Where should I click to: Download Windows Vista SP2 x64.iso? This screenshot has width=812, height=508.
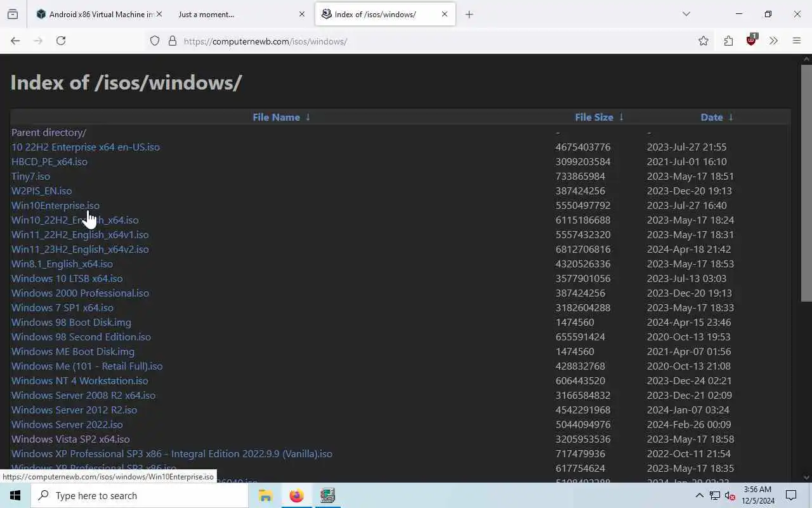[70, 439]
